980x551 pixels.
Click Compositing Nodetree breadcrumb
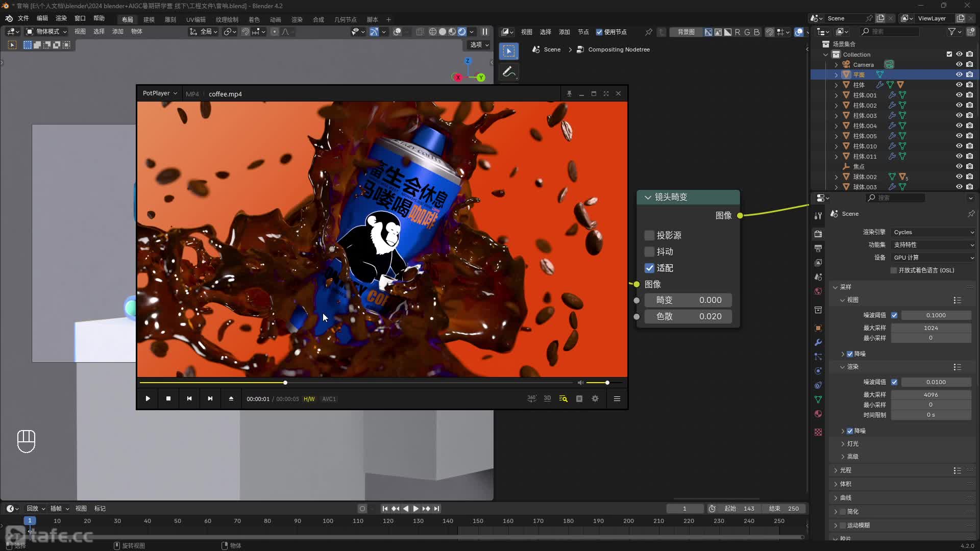(613, 49)
